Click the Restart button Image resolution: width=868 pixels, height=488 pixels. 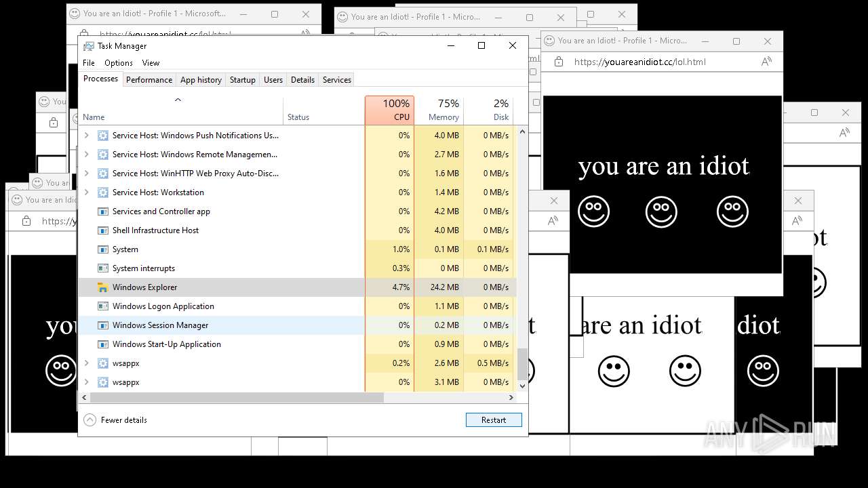click(494, 420)
